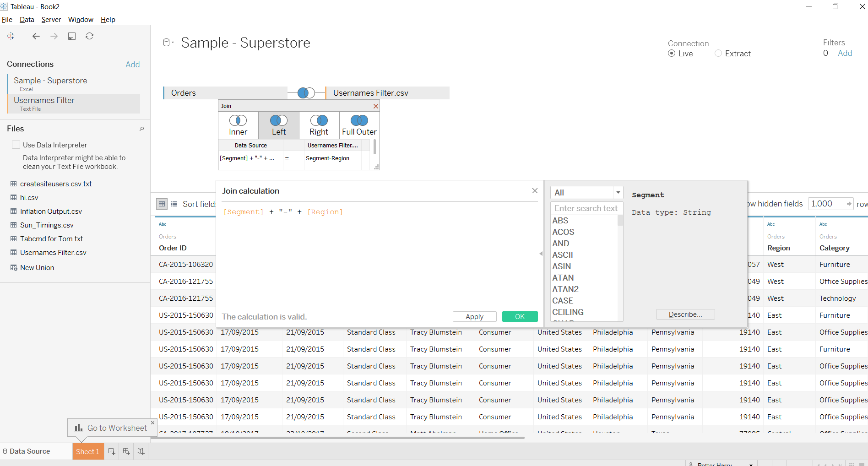Select the Extract connection radio button
Image resolution: width=868 pixels, height=466 pixels.
coord(718,54)
